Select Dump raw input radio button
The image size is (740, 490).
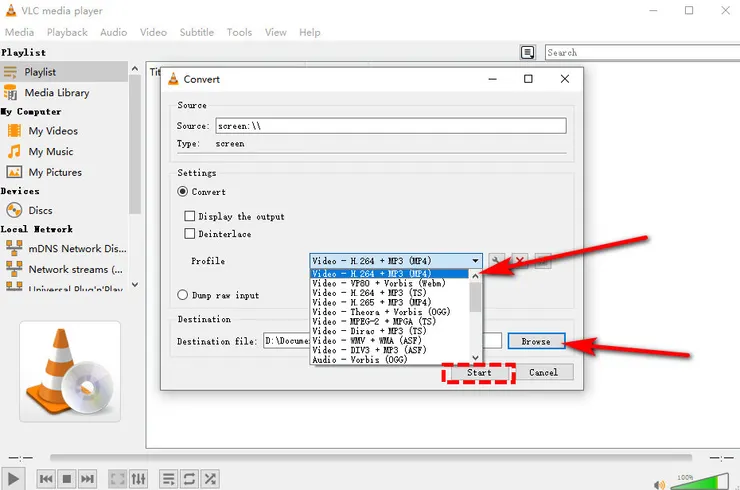(183, 295)
